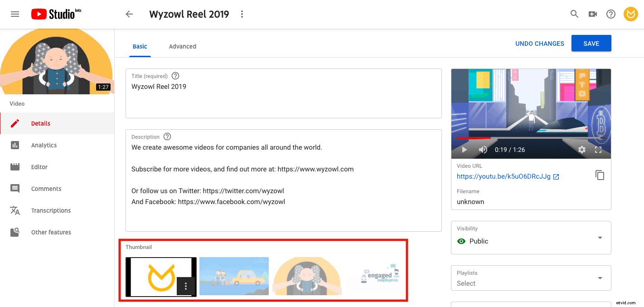Select the car scene thumbnail option
The image size is (644, 307).
pyautogui.click(x=234, y=276)
